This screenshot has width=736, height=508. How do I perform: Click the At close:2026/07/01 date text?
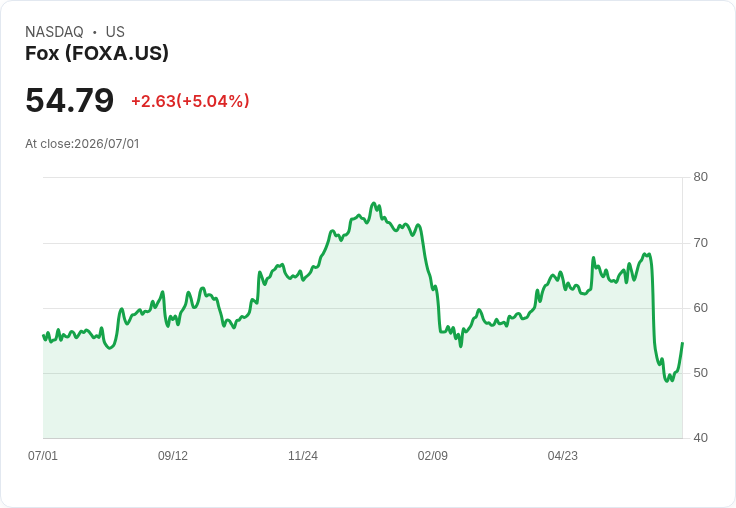tap(82, 144)
